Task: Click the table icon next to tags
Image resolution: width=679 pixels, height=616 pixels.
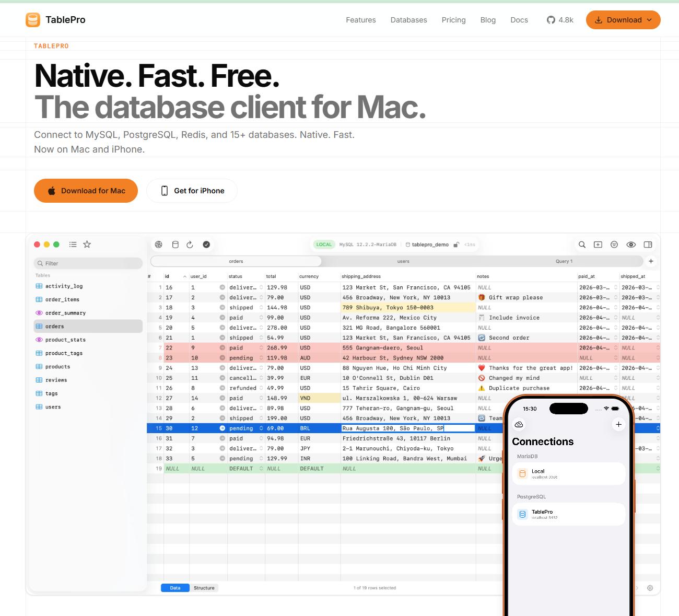Action: pyautogui.click(x=39, y=393)
